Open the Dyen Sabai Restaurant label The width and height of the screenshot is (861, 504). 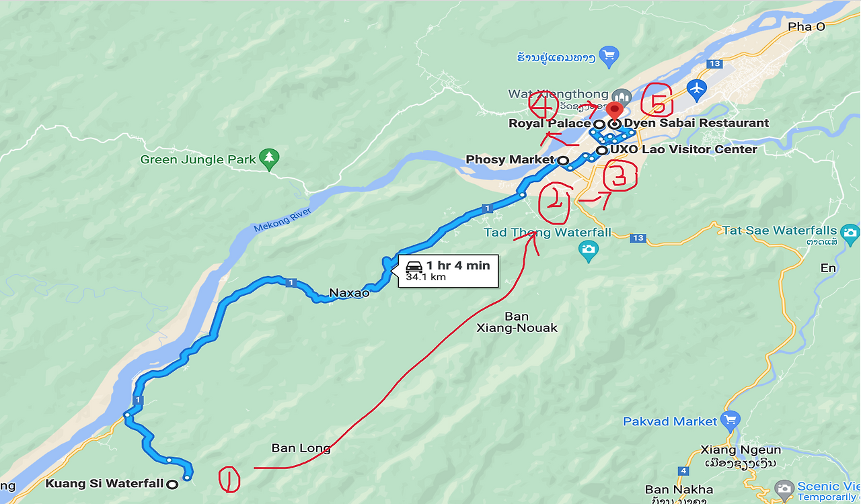coord(696,123)
